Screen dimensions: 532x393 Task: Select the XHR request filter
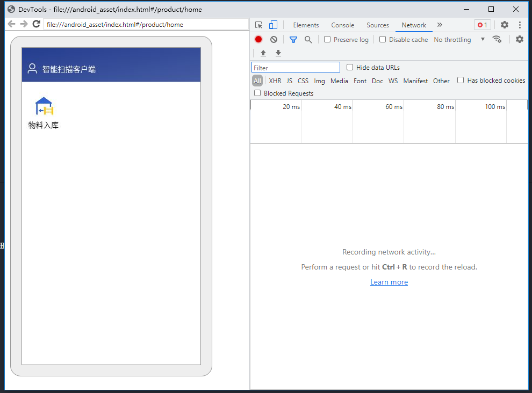275,81
